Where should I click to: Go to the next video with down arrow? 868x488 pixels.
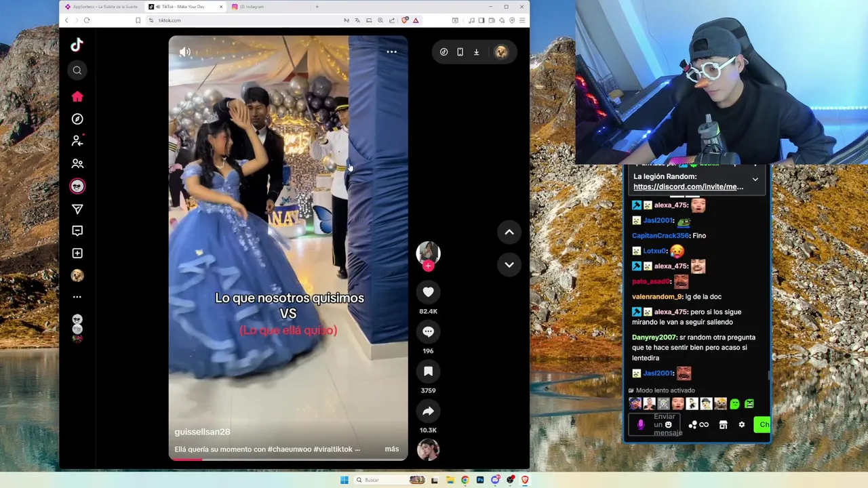pos(509,265)
